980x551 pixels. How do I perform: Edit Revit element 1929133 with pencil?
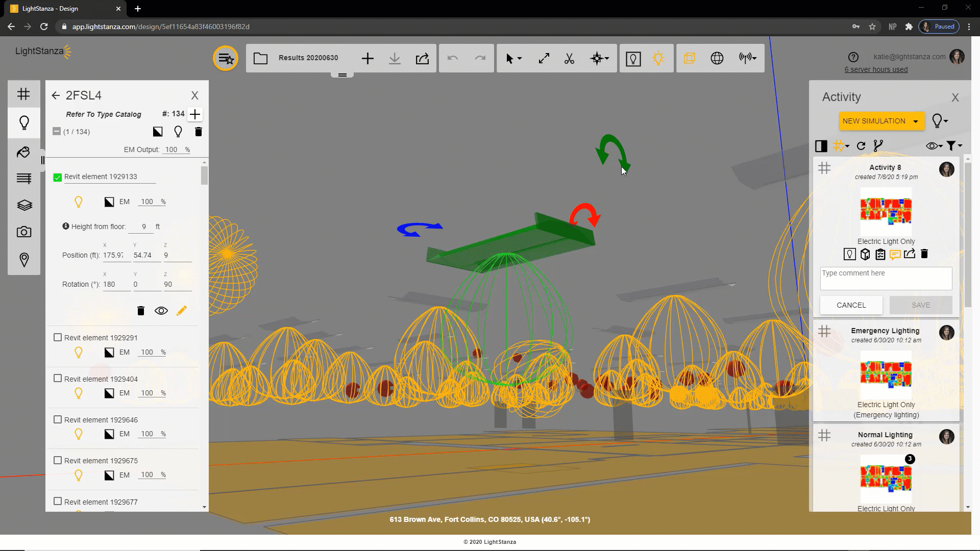pyautogui.click(x=182, y=311)
